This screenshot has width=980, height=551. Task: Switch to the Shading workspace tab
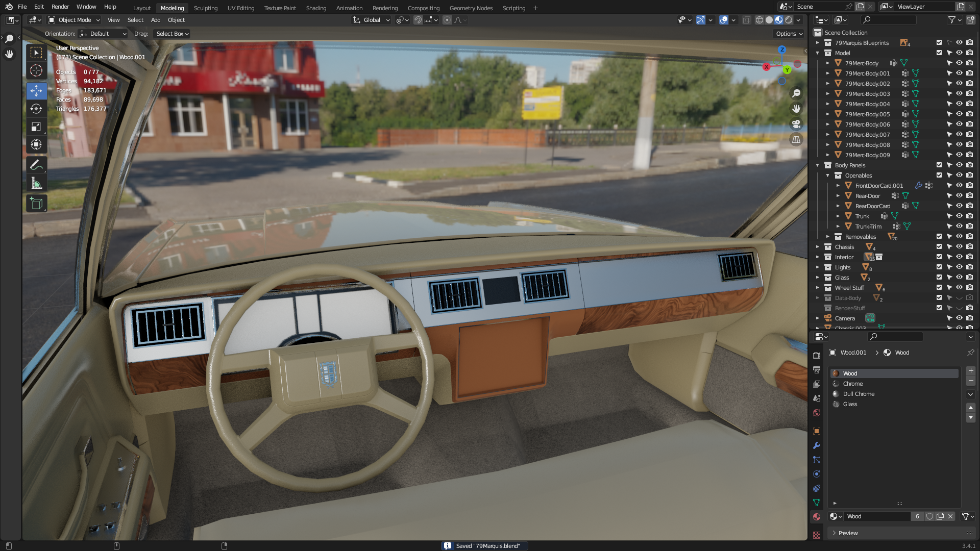[316, 8]
